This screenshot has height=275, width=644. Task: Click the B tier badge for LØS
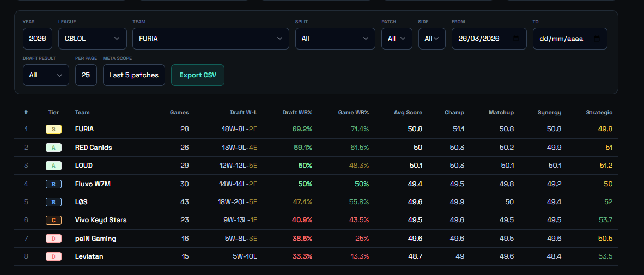coord(53,202)
